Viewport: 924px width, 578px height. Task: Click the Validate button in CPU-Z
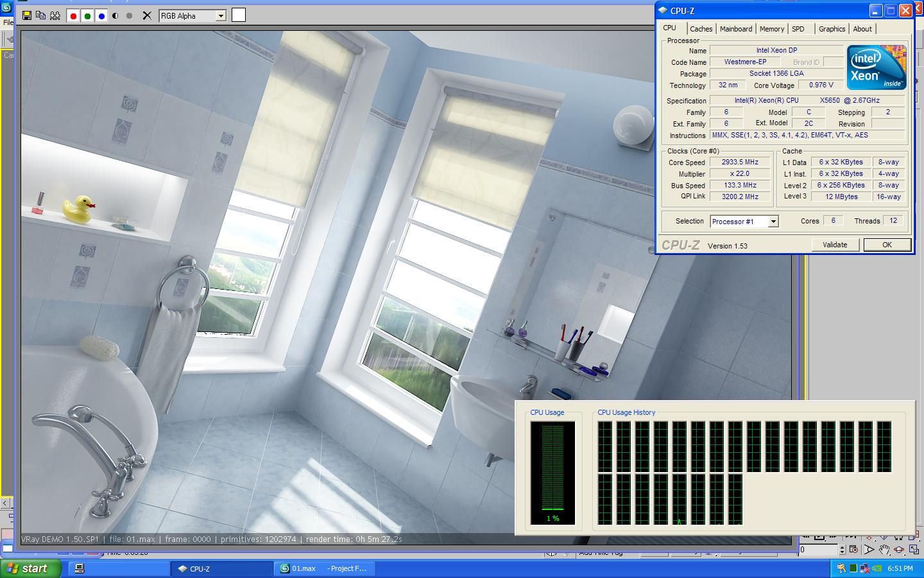tap(835, 245)
